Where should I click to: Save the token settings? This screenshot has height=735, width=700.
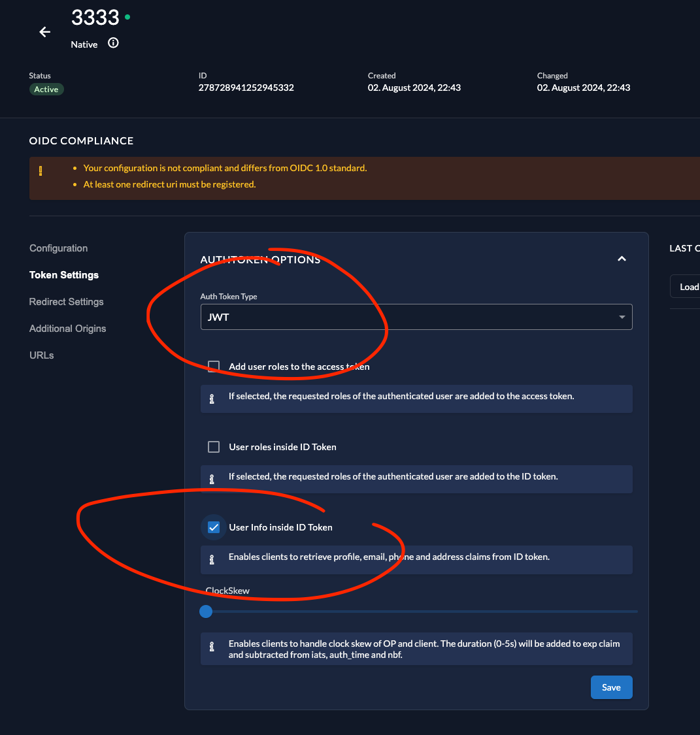point(611,687)
